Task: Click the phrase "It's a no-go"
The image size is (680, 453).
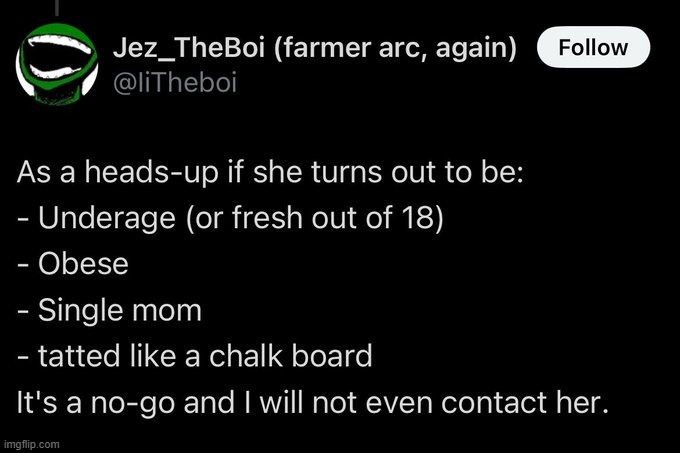Action: 96,403
